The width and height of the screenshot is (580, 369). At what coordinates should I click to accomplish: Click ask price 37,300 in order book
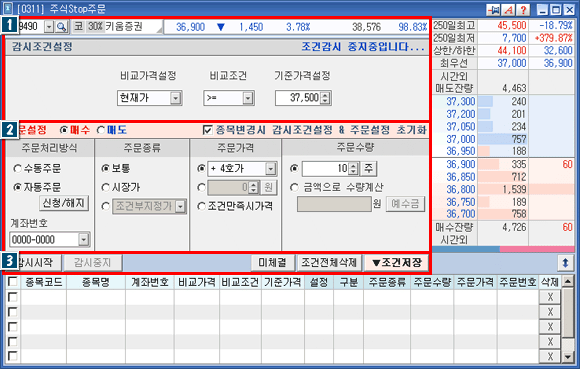(460, 101)
